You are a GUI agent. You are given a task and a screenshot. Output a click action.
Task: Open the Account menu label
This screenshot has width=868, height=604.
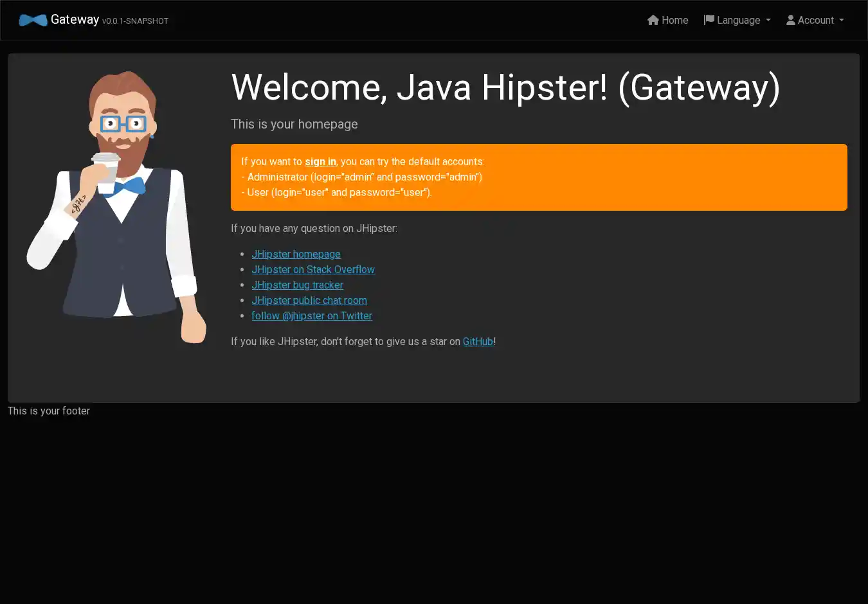pyautogui.click(x=815, y=21)
